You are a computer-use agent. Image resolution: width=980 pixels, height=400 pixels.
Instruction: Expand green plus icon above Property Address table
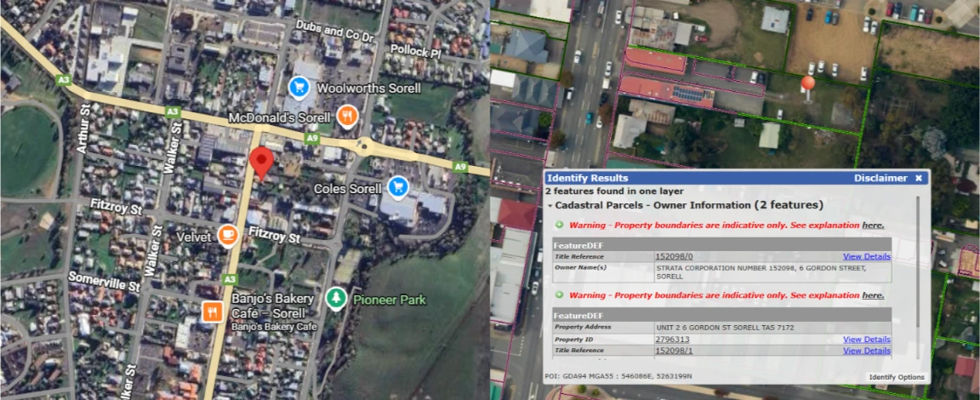pos(559,295)
